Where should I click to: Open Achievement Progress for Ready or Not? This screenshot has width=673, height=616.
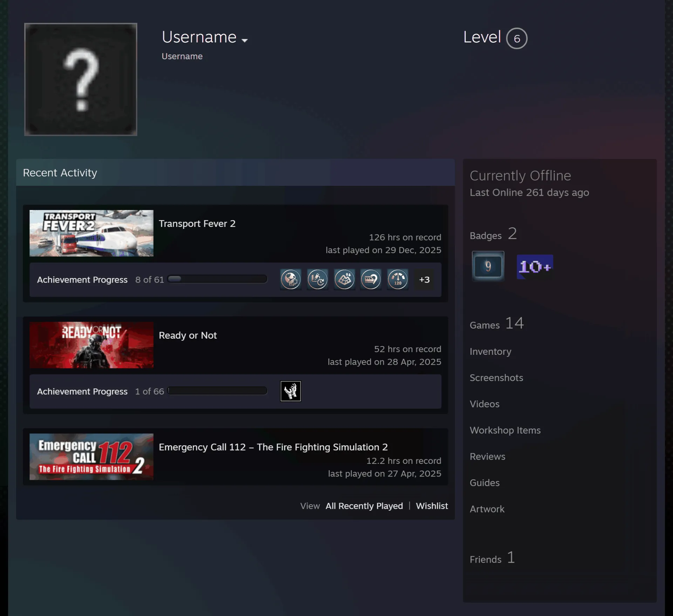click(x=82, y=392)
